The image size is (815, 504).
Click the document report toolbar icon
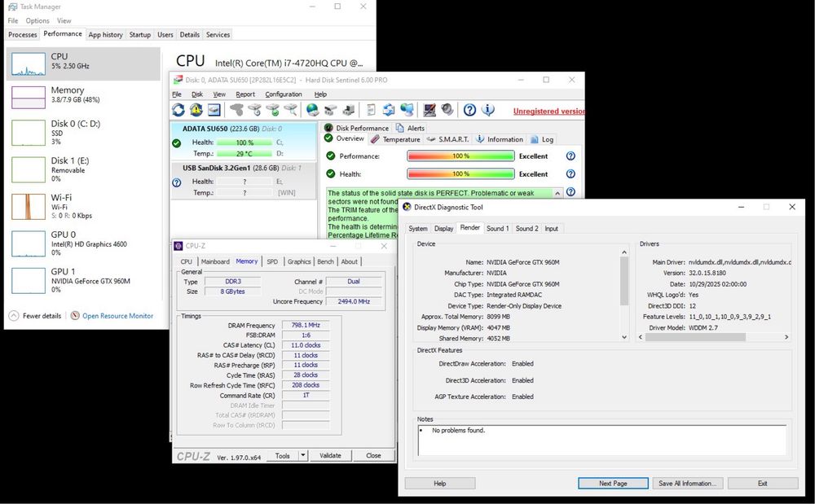[371, 110]
